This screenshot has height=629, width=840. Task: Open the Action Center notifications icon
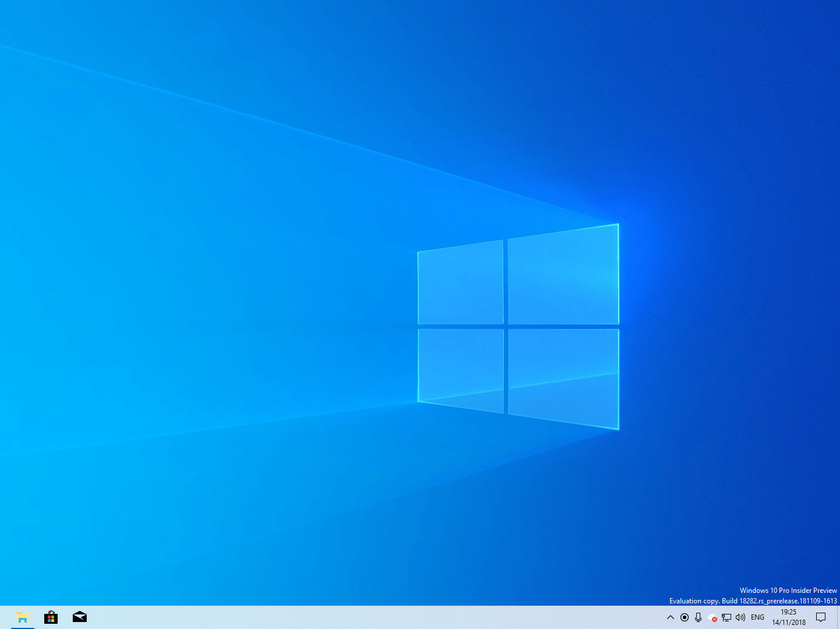(821, 617)
